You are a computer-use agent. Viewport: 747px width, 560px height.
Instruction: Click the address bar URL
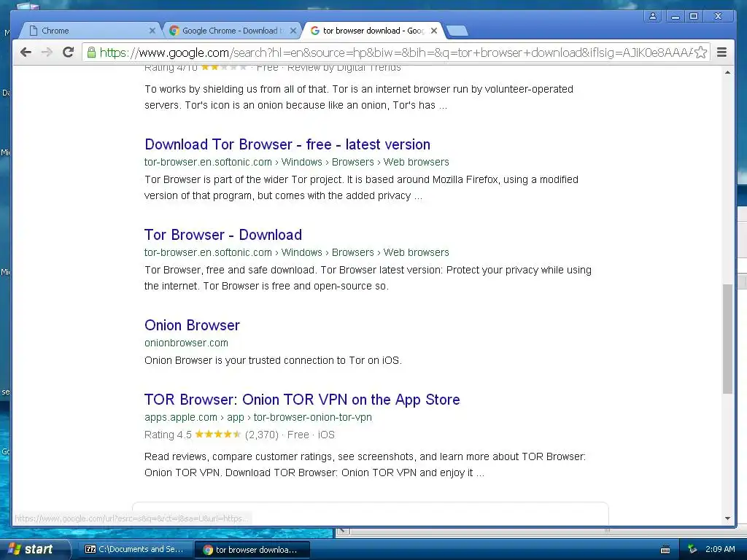tap(395, 52)
